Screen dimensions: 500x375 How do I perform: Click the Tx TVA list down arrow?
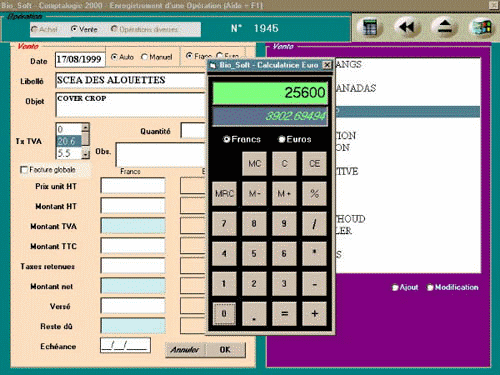[86, 154]
